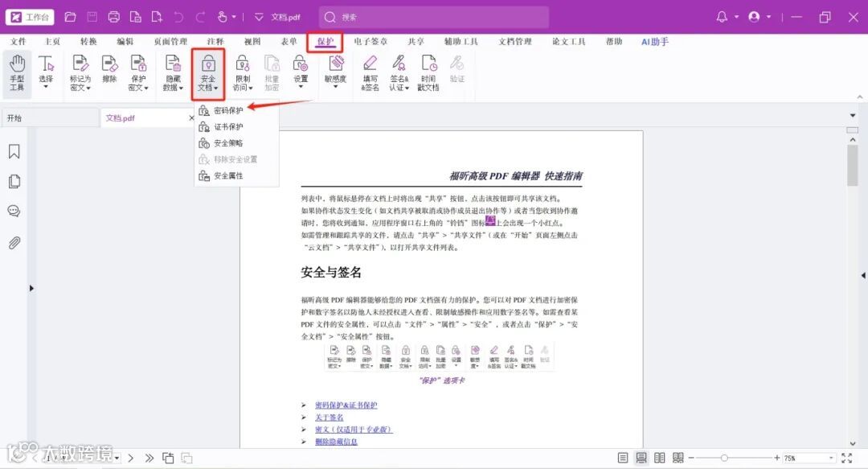
Task: Zoom out with the minus button
Action: 691,458
